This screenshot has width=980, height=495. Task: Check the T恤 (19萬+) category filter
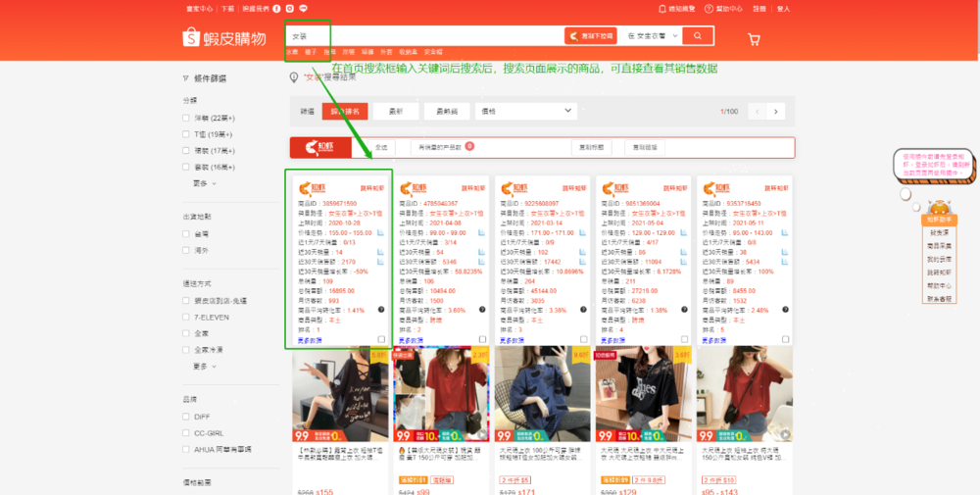pyautogui.click(x=186, y=134)
